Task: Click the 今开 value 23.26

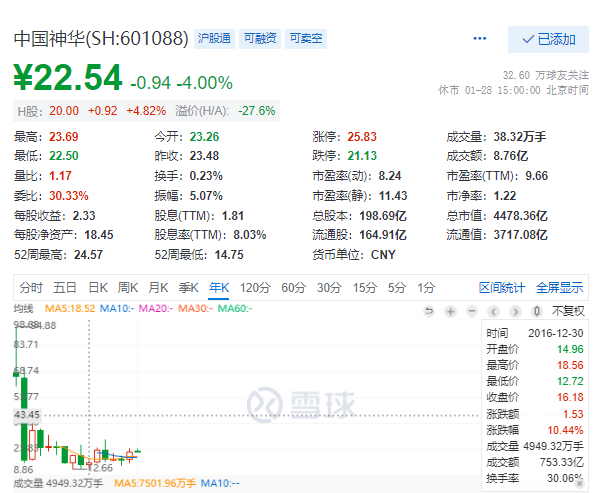Action: point(204,136)
